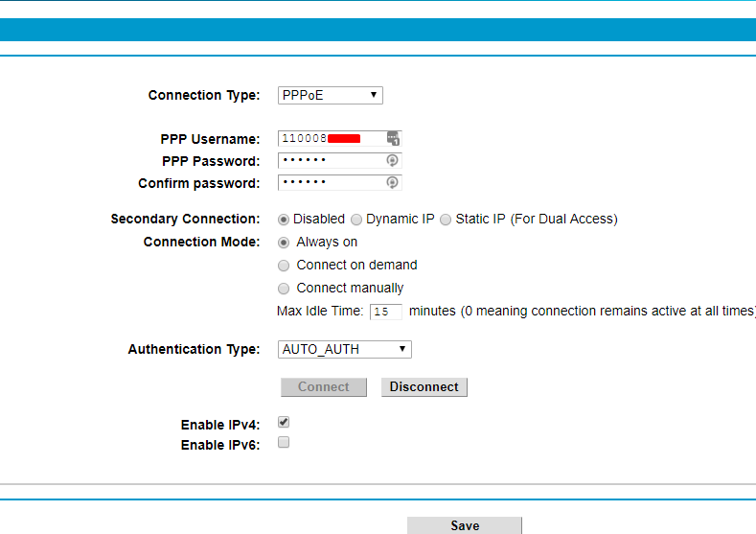
Task: Focus the PPP Username text field
Action: pyautogui.click(x=331, y=138)
